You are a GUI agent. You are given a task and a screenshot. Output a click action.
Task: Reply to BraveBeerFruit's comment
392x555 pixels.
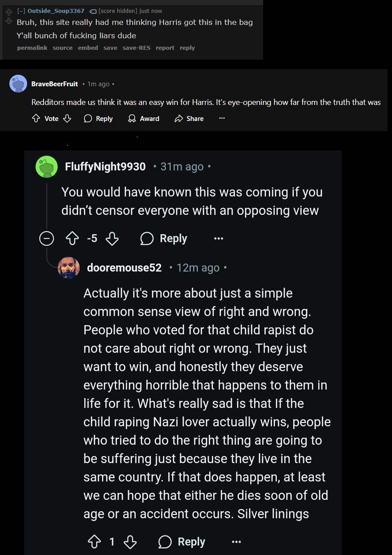click(98, 118)
